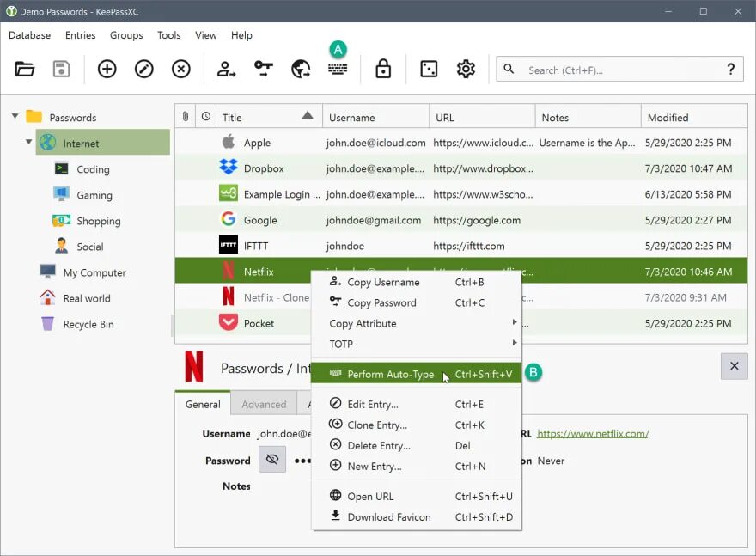
Task: Select the Gaming group
Action: pos(94,195)
